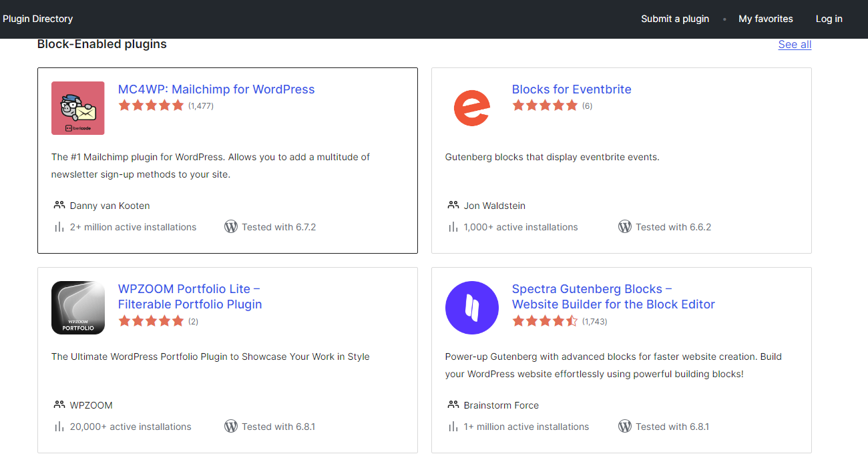Click '1+ million active installations' text
Screen dimensions: 868x464
click(527, 427)
